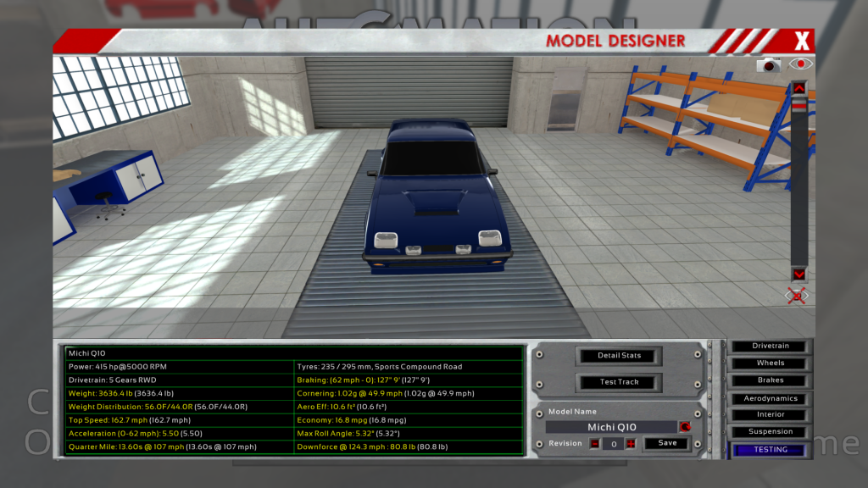Switch to the Suspension tab
This screenshot has height=488, width=868.
click(x=771, y=431)
